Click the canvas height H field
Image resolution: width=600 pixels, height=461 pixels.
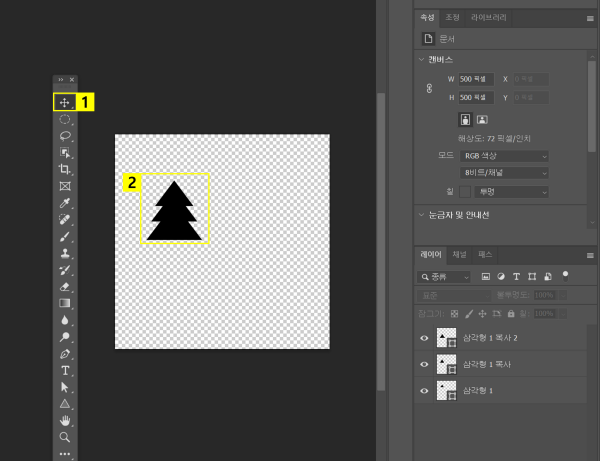pyautogui.click(x=476, y=98)
